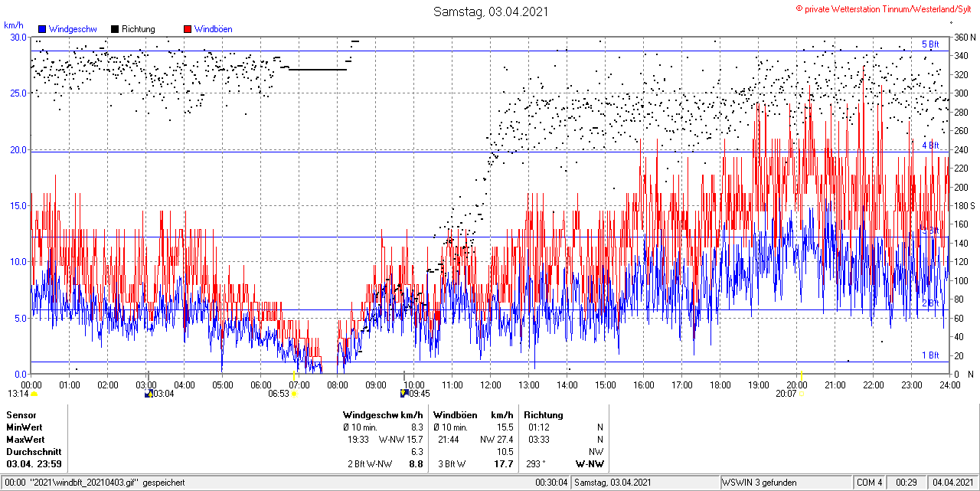Select the Richtung legend label

pyautogui.click(x=139, y=29)
